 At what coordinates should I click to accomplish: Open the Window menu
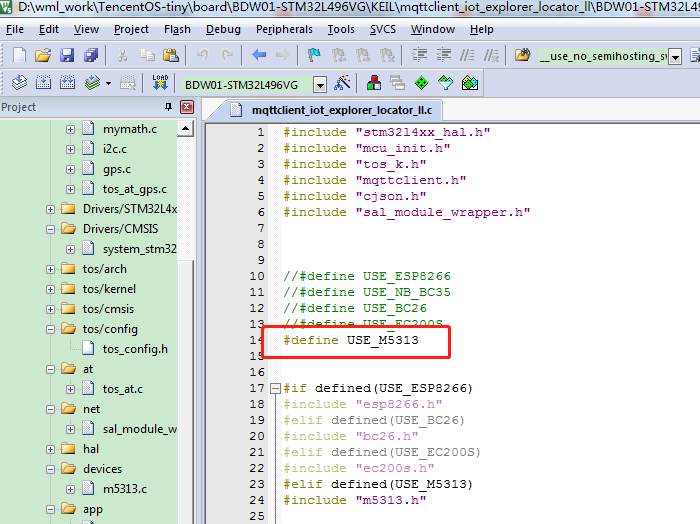coord(433,29)
